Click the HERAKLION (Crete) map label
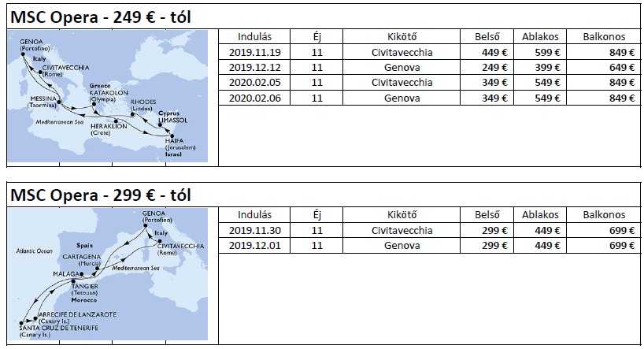Image resolution: width=644 pixels, height=349 pixels. [x=108, y=129]
